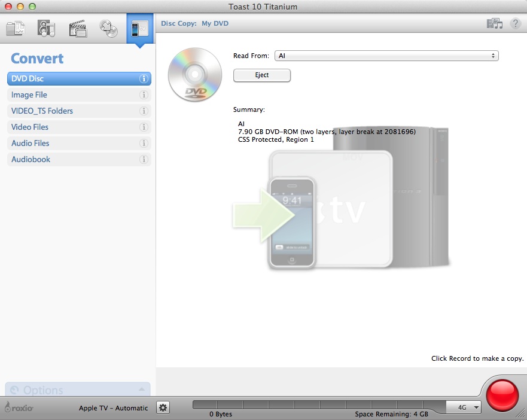The image size is (527, 420).
Task: Show info for Audiobook
Action: (144, 159)
